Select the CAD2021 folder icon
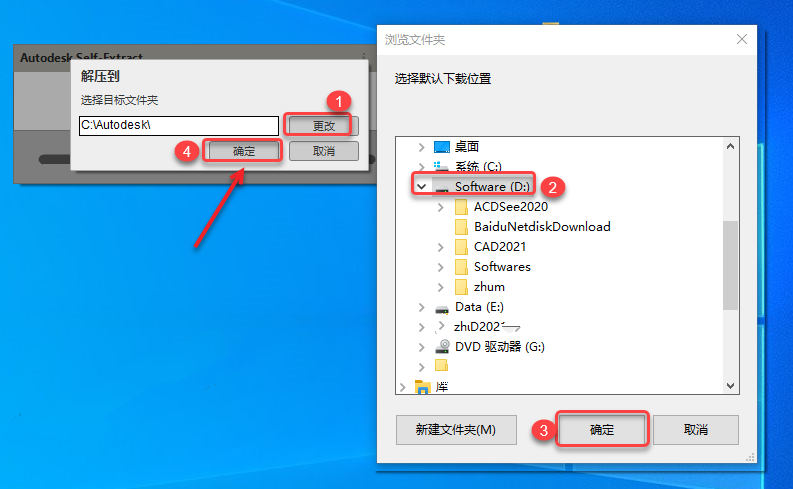The image size is (793, 489). pyautogui.click(x=461, y=247)
